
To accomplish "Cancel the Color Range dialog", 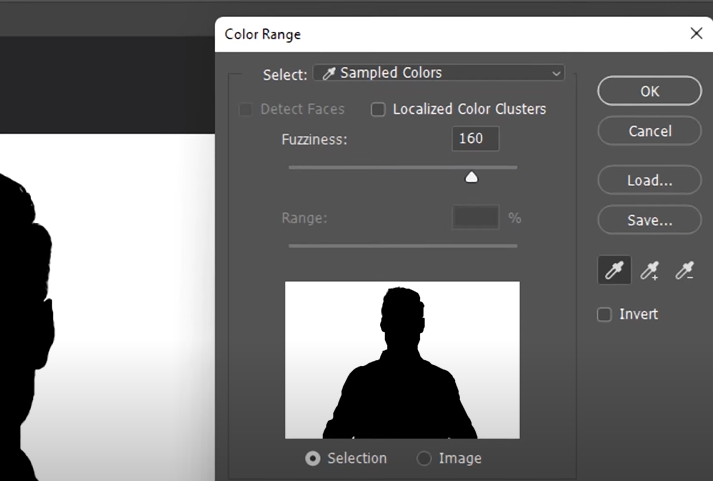I will pyautogui.click(x=649, y=131).
